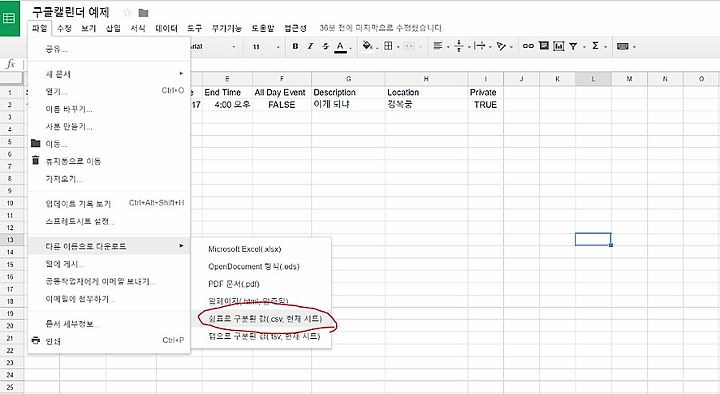Select 다른 이름으로 다운로드 entry

coord(109,246)
